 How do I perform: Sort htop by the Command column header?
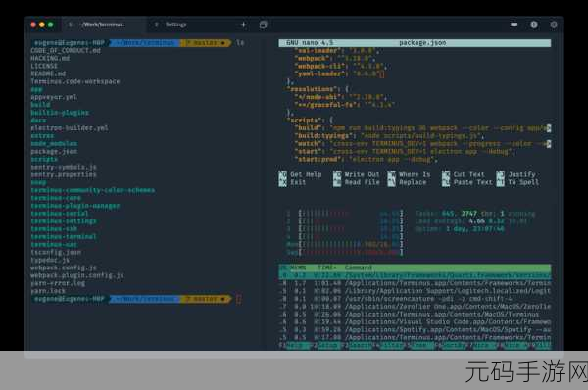(x=359, y=268)
